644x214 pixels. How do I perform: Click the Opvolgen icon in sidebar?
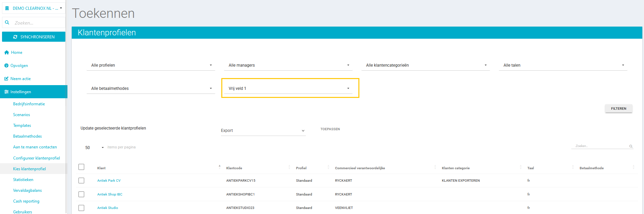6,66
